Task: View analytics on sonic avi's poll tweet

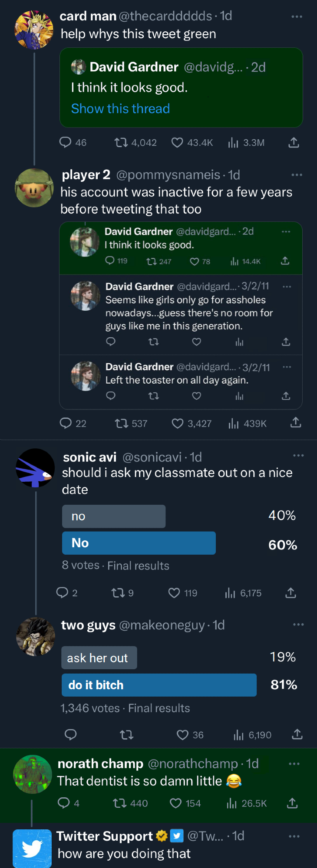Action: (230, 593)
